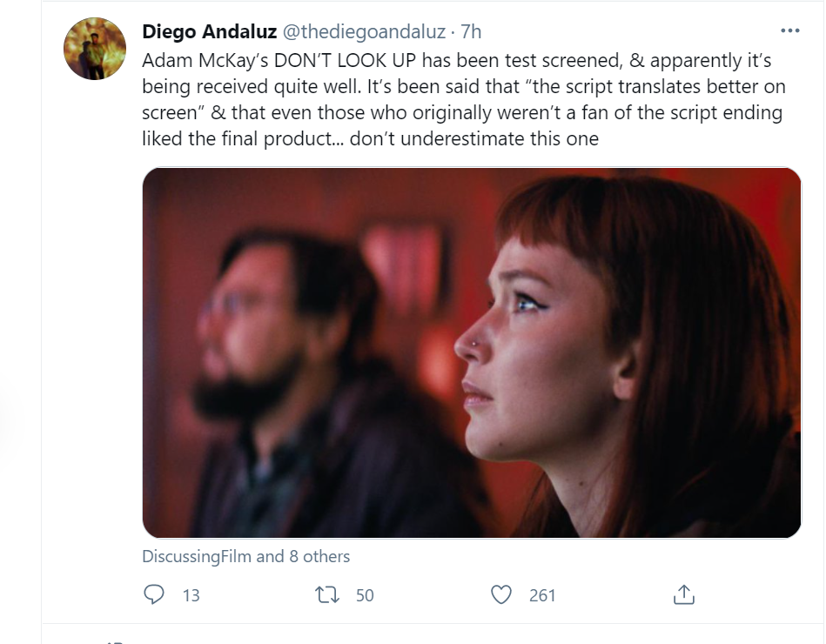Enlarge the attached movie still image
The height and width of the screenshot is (644, 826).
click(x=472, y=352)
